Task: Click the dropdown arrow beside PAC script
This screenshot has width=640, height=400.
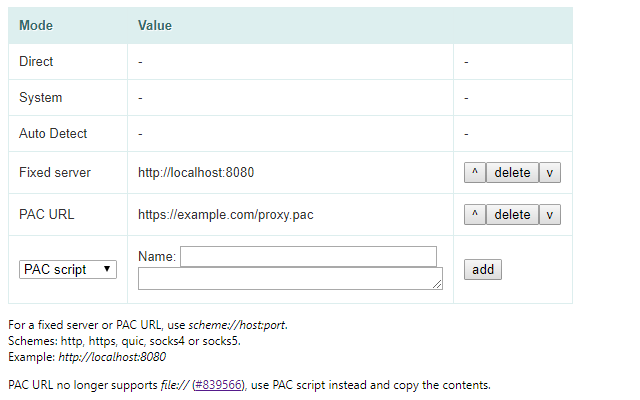Action: [x=107, y=269]
